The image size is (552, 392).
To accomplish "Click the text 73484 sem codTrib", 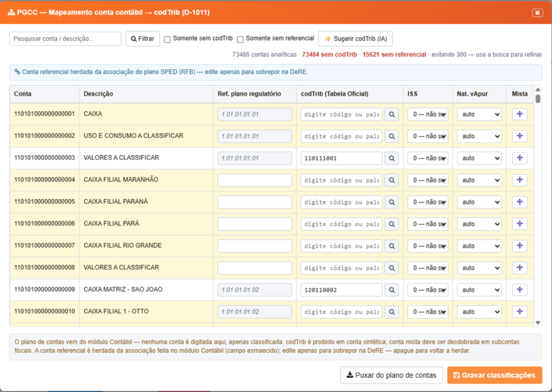I will (329, 54).
